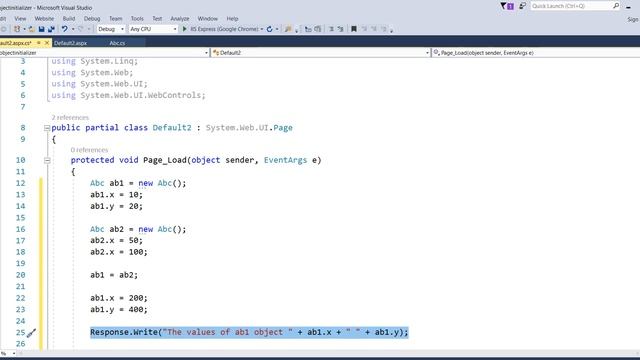Click the Increase Indent toolbar icon
Image resolution: width=640 pixels, height=360 pixels.
(x=318, y=29)
